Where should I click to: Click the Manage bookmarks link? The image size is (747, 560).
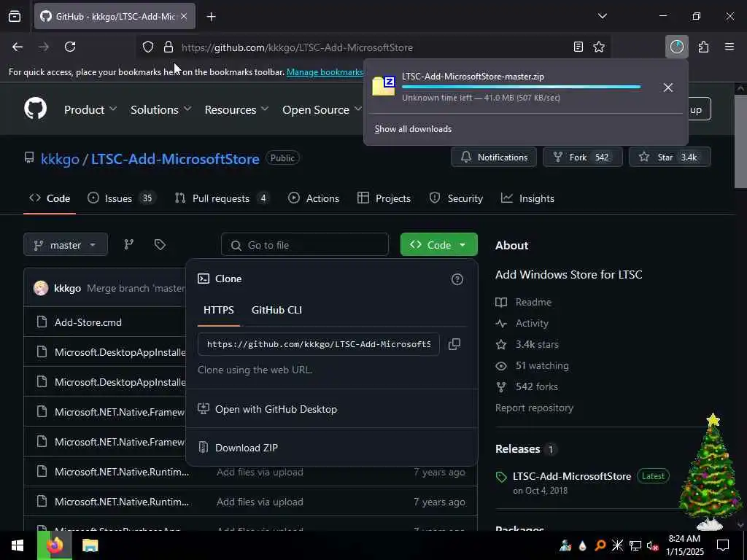coord(325,72)
